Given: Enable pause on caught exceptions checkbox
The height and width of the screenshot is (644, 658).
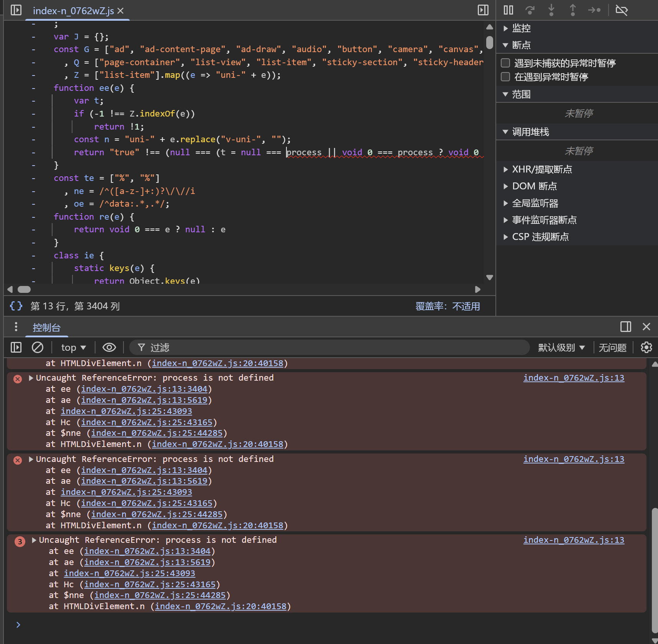Looking at the screenshot, I should click(505, 77).
